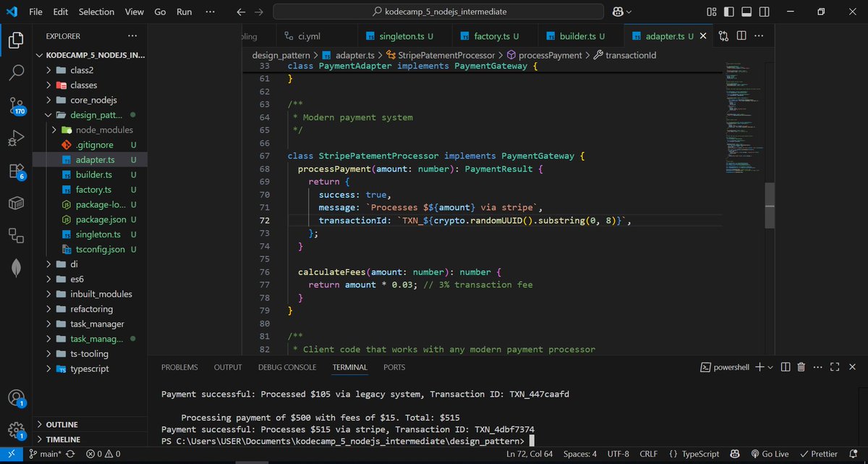Image resolution: width=868 pixels, height=464 pixels.
Task: Click the compare changes icon beside tabs
Action: [723, 35]
